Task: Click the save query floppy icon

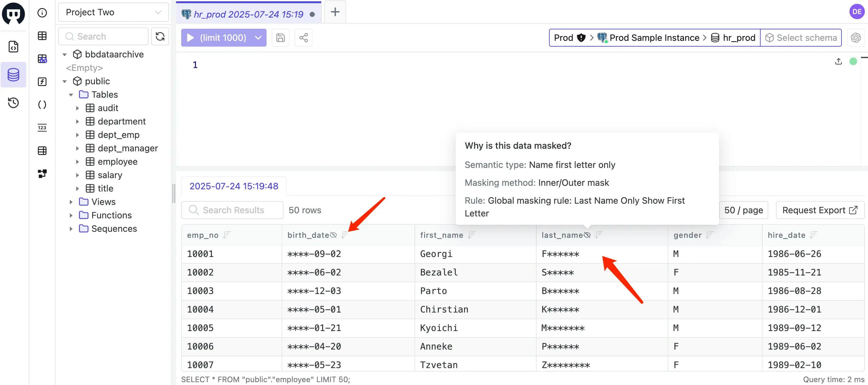Action: (280, 38)
